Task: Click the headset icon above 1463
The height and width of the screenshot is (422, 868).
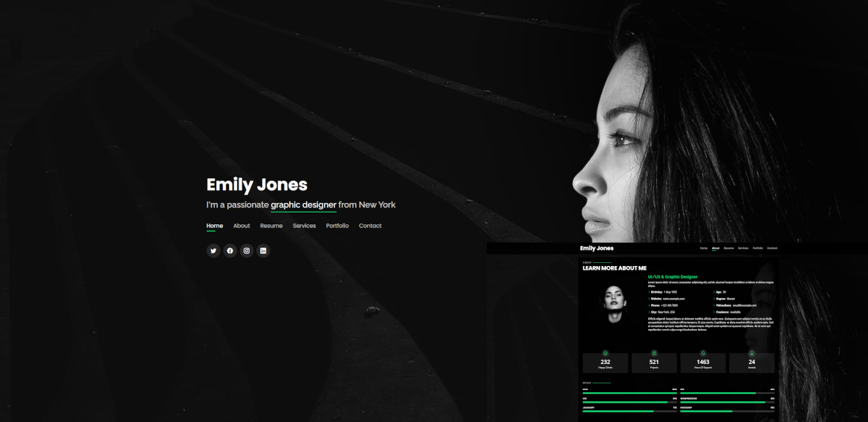Action: pyautogui.click(x=703, y=353)
